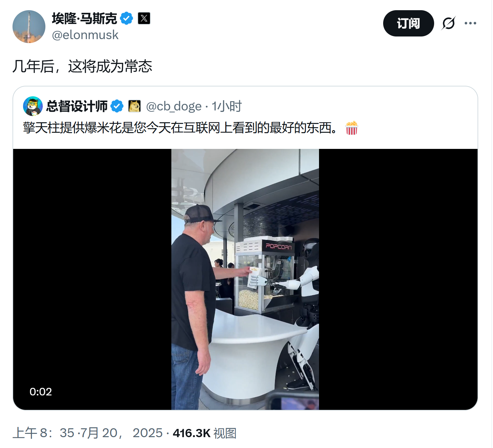Click the rocket profile avatar
Screen dimensions: 493x448
pyautogui.click(x=29, y=27)
